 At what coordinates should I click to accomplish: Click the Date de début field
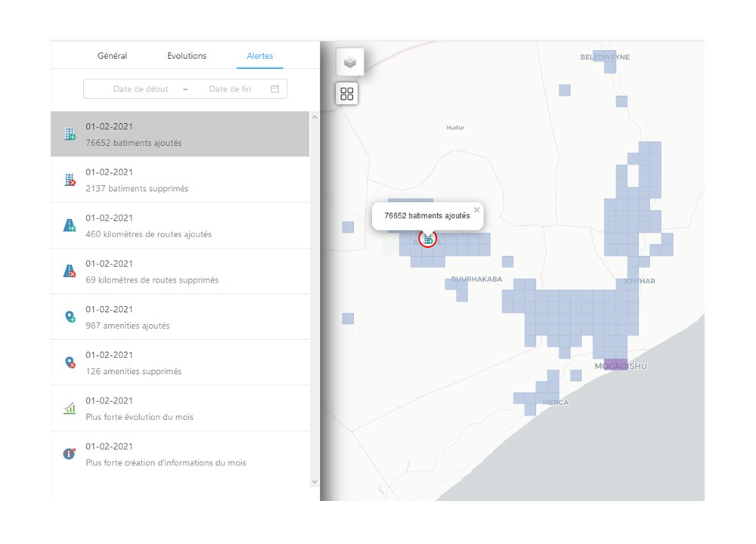point(141,89)
